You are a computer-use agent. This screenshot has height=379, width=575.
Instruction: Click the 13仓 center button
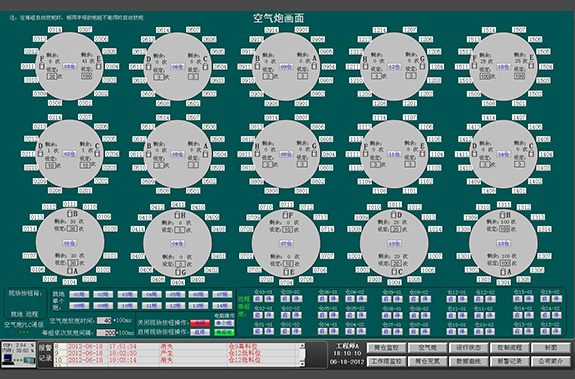coord(503,243)
